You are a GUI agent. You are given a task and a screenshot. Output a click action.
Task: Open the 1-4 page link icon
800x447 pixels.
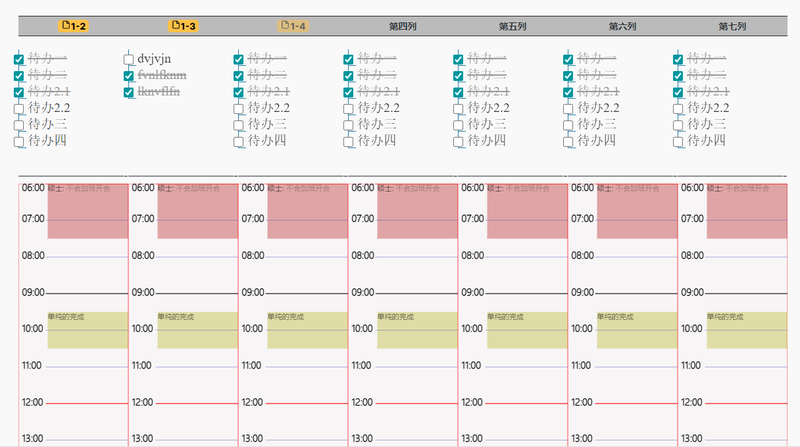pyautogui.click(x=287, y=25)
